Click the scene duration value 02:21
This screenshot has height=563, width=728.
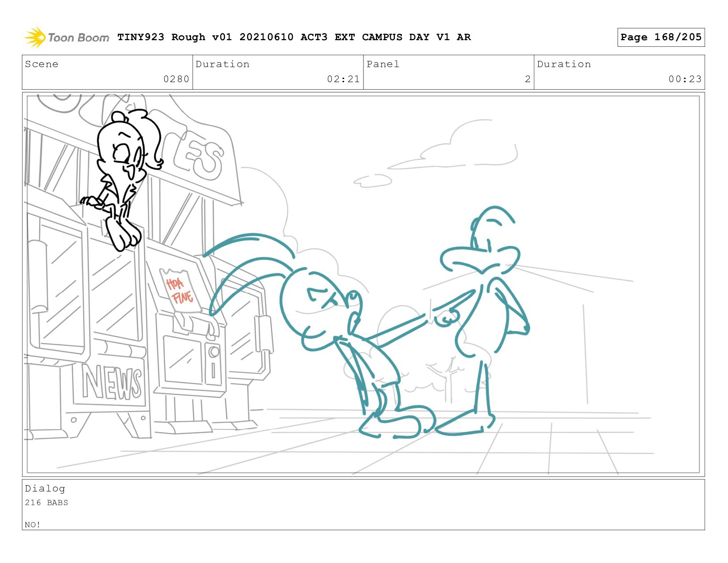(344, 79)
